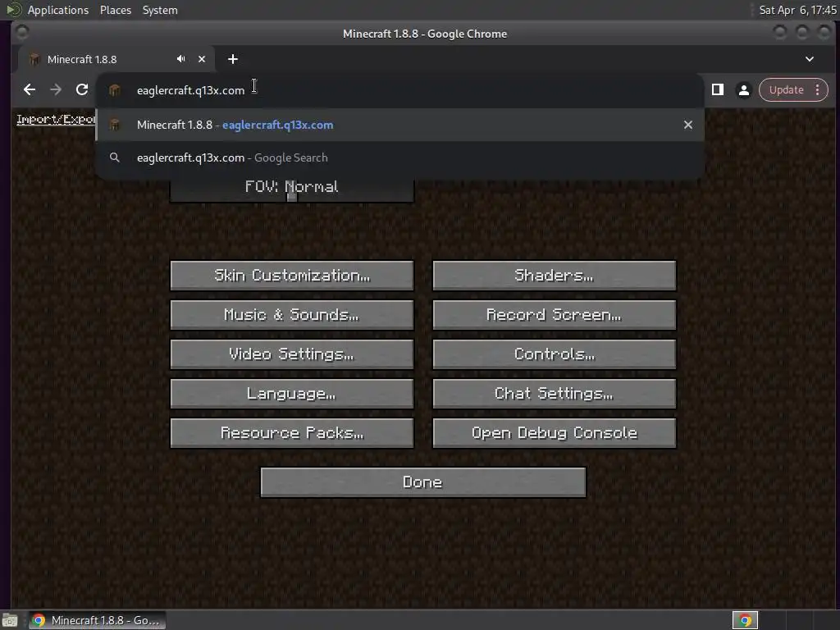Close the Minecraft 1.8.8 tab

(x=202, y=59)
